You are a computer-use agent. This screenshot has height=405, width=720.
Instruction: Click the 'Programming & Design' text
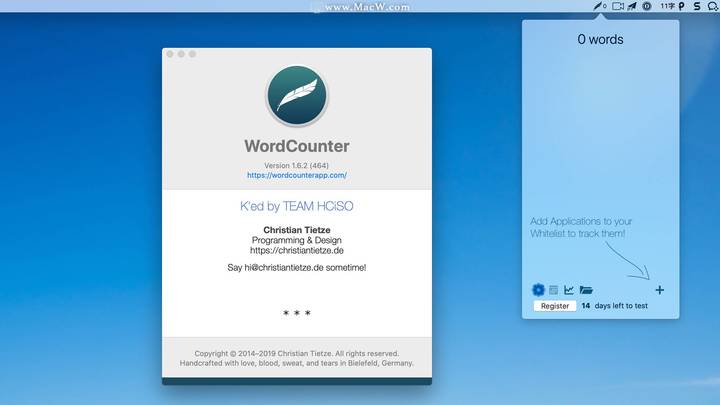click(x=297, y=240)
